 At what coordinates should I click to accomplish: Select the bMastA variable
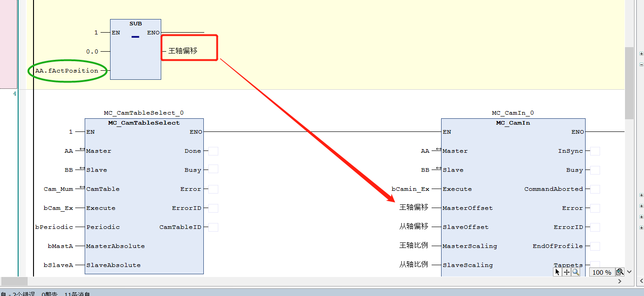[x=61, y=246]
